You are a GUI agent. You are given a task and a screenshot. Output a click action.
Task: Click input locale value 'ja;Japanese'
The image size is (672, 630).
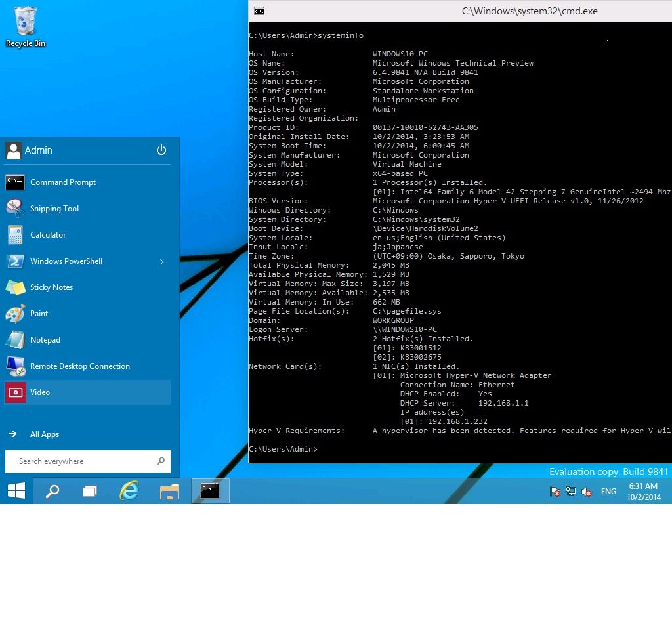tap(398, 247)
